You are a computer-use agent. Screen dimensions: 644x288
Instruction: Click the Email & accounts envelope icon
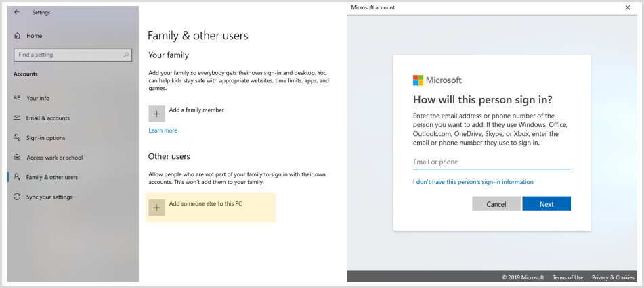pos(17,118)
